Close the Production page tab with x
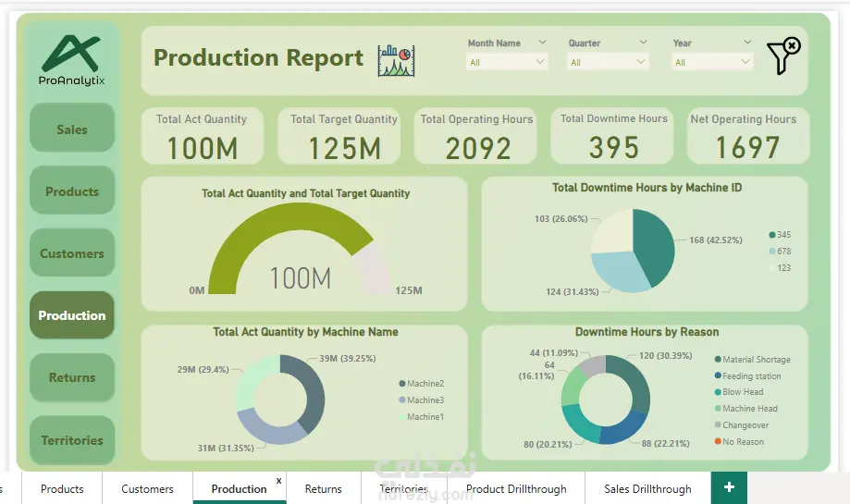Image resolution: width=850 pixels, height=504 pixels. click(278, 481)
